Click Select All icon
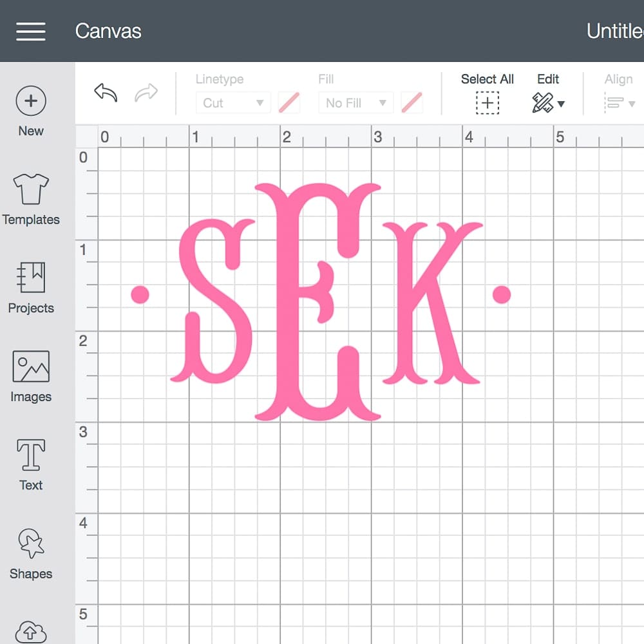This screenshot has width=644, height=644. (488, 102)
